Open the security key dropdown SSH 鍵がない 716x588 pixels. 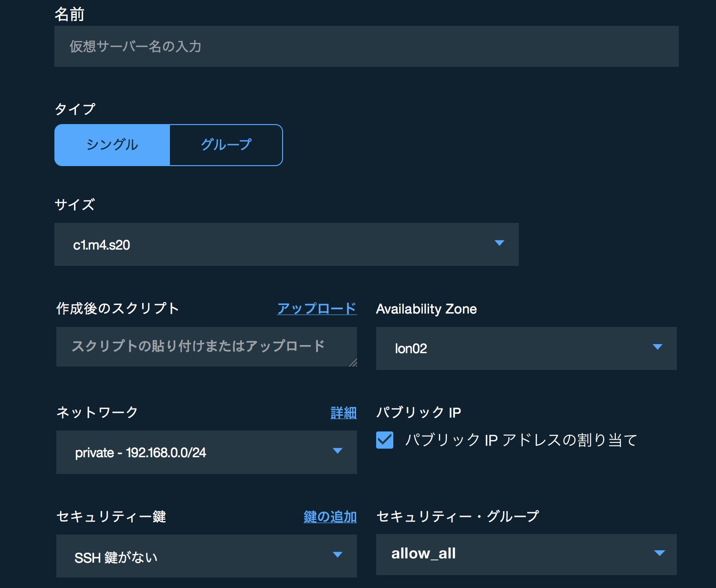tap(206, 556)
